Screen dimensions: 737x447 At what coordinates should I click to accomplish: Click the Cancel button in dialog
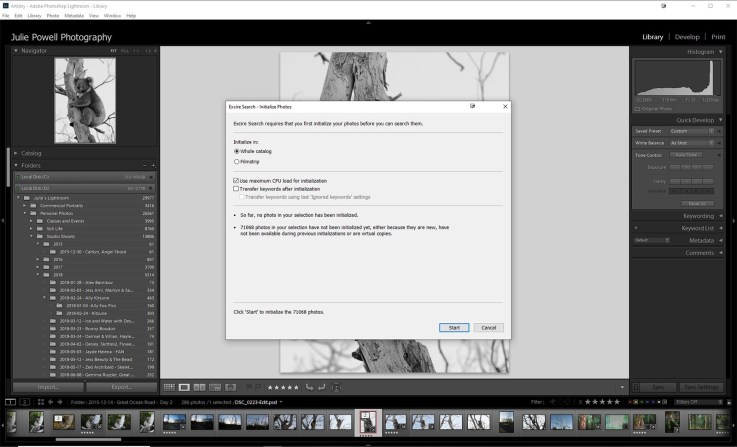(x=489, y=328)
